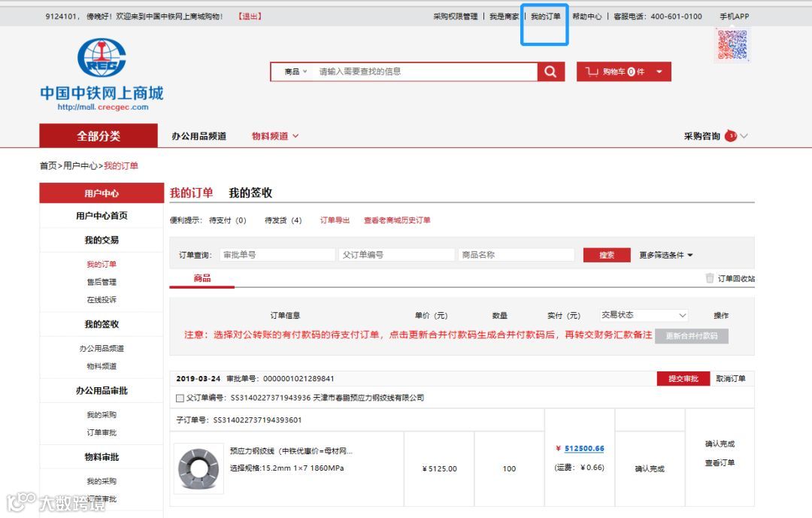Go to 办公用品频道 channel
The height and width of the screenshot is (518, 812).
(198, 136)
